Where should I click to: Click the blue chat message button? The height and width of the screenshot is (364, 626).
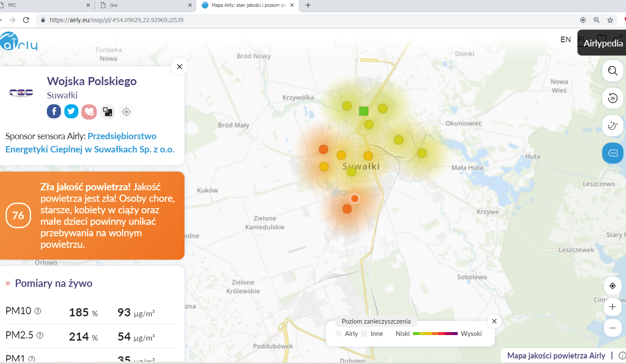tap(612, 153)
